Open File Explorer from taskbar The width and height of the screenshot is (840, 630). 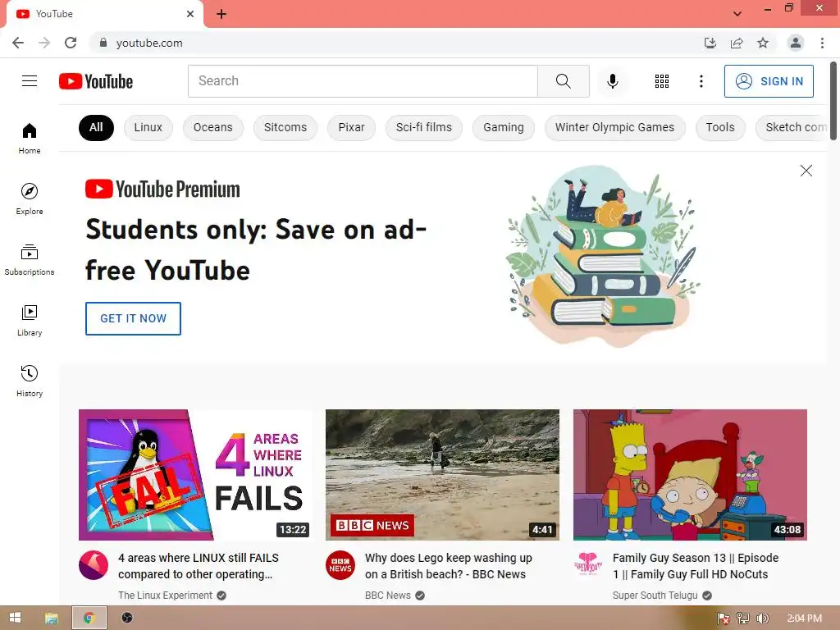pyautogui.click(x=52, y=618)
